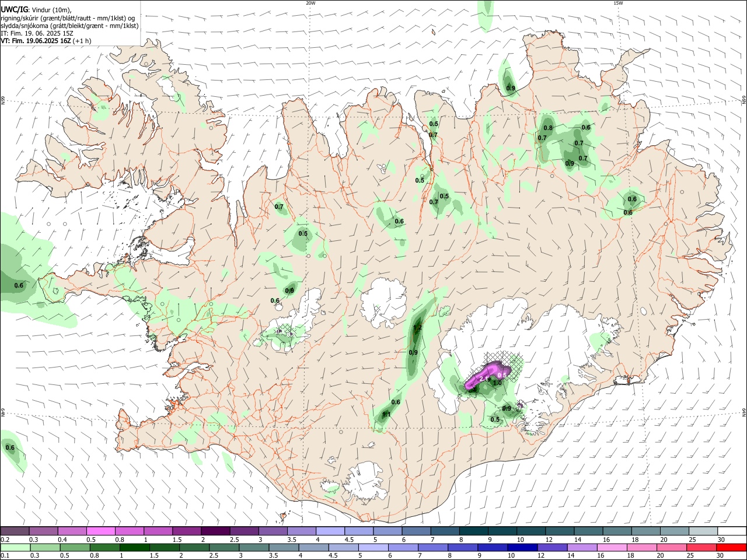The width and height of the screenshot is (747, 560).
Task: Click the '1.0' value below the purple snow patch
Action: point(497,383)
